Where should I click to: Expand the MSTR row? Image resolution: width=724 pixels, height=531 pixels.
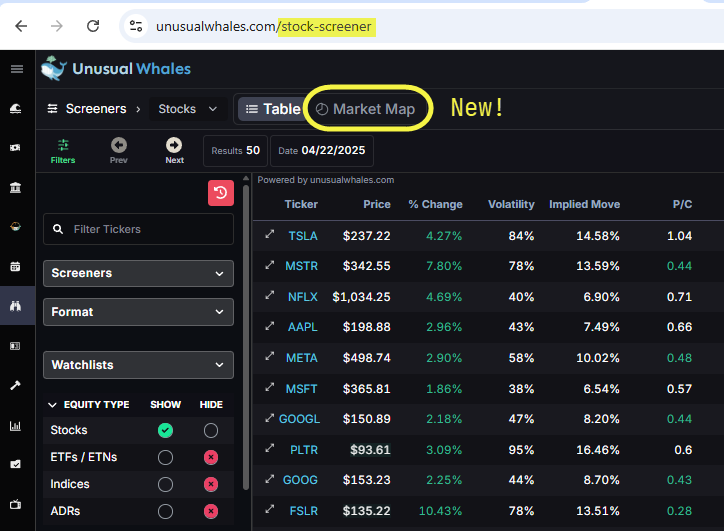(270, 265)
